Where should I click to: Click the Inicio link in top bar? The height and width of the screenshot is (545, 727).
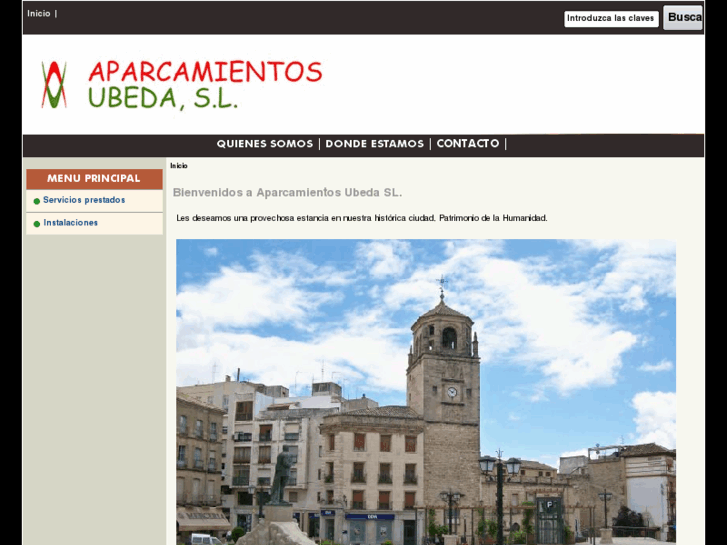click(x=38, y=13)
